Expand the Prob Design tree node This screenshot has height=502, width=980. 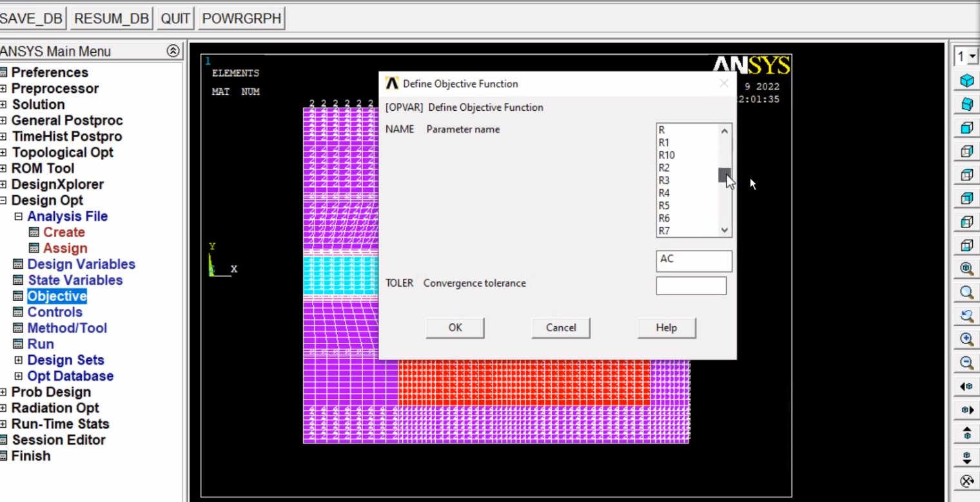click(x=3, y=392)
